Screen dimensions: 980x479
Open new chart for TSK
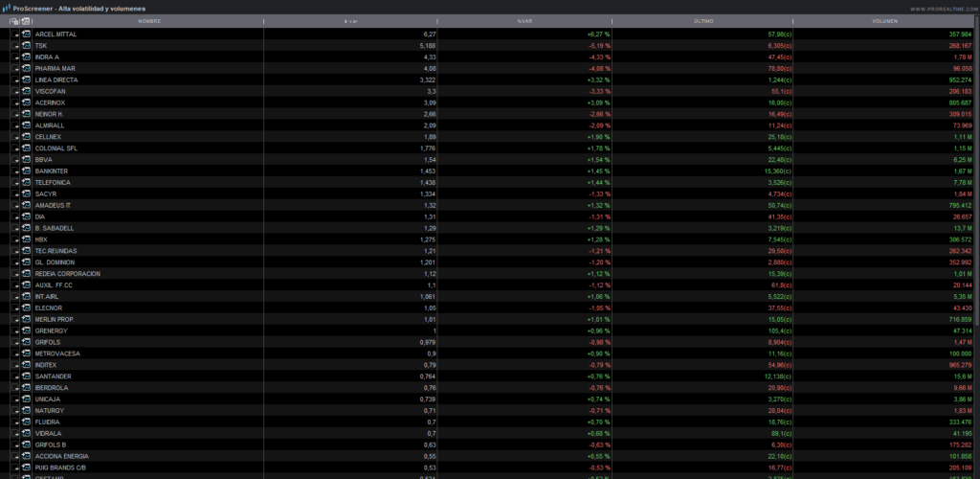point(26,46)
